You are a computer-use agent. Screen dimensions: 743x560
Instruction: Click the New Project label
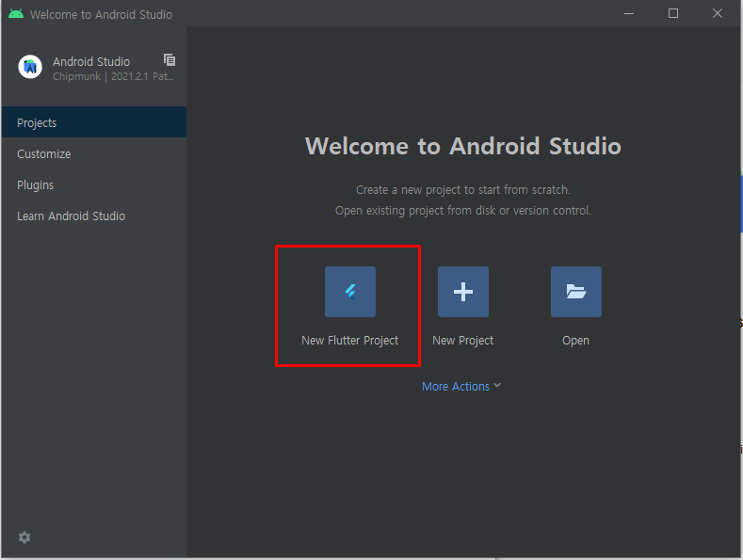click(x=463, y=341)
